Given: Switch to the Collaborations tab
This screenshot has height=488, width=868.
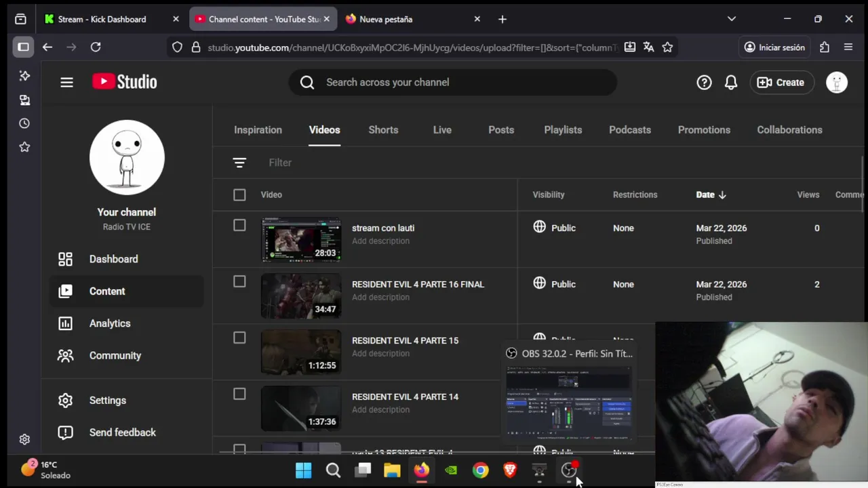Looking at the screenshot, I should (789, 130).
